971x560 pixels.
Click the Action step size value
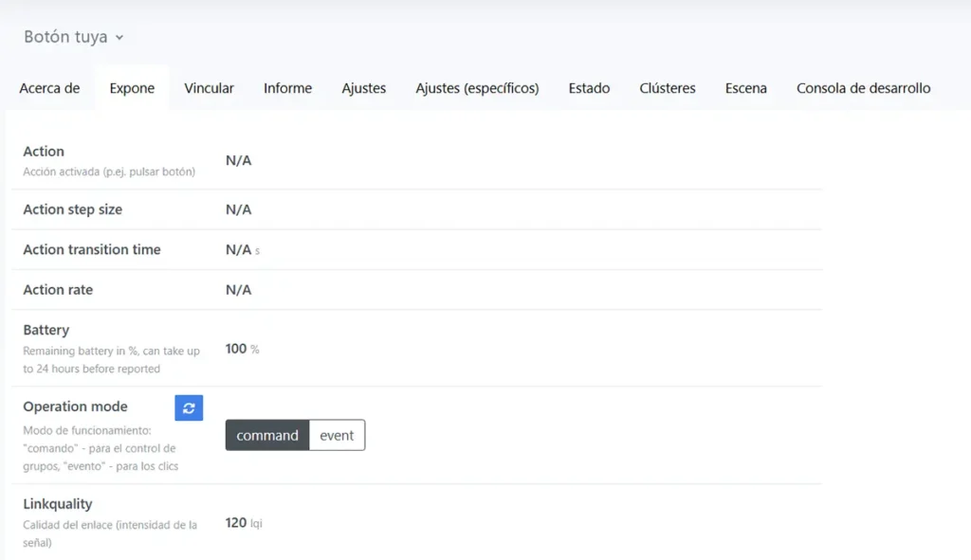[x=238, y=209]
